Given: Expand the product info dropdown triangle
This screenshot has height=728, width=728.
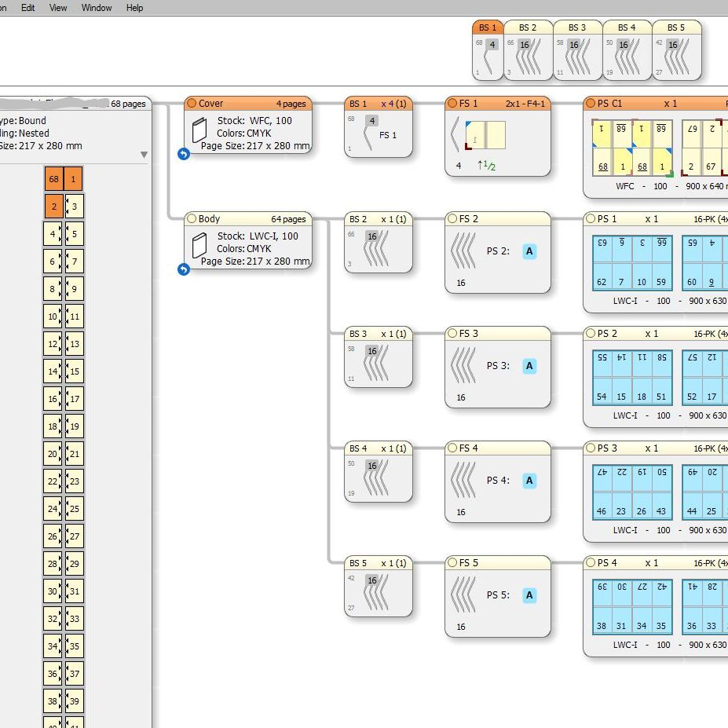Looking at the screenshot, I should click(x=144, y=155).
